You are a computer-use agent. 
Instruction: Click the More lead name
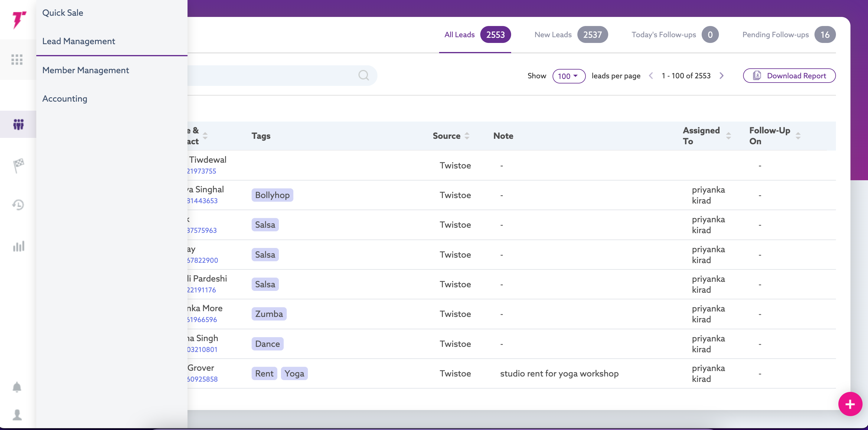coord(205,308)
